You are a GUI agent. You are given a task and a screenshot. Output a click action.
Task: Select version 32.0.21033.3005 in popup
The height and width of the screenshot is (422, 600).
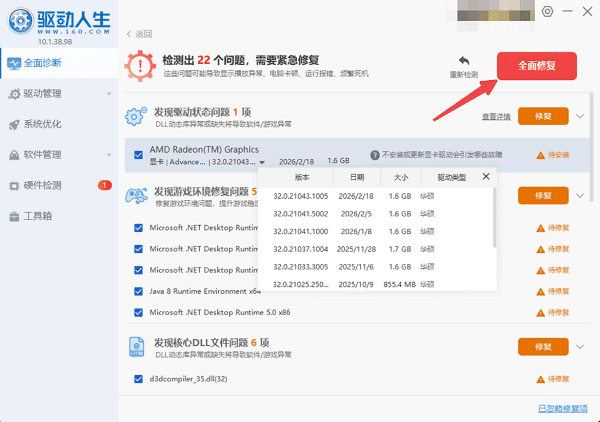click(x=377, y=267)
